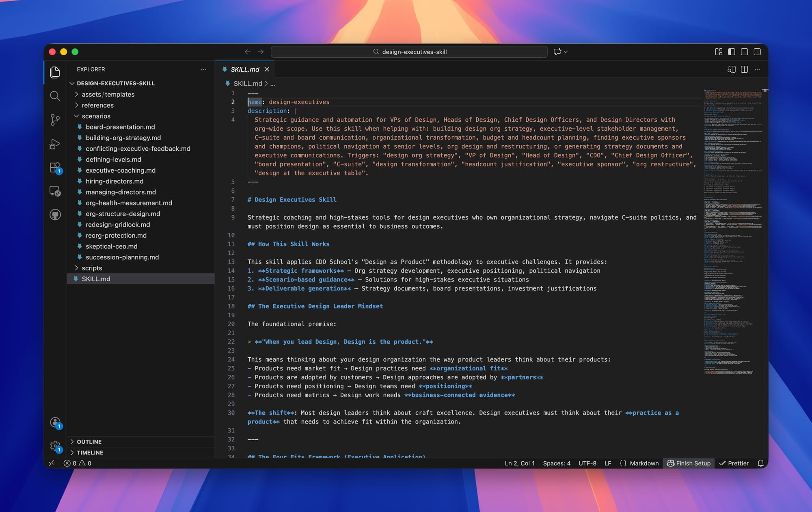Select hiring-directors.md in the file tree
812x512 pixels.
pyautogui.click(x=115, y=181)
